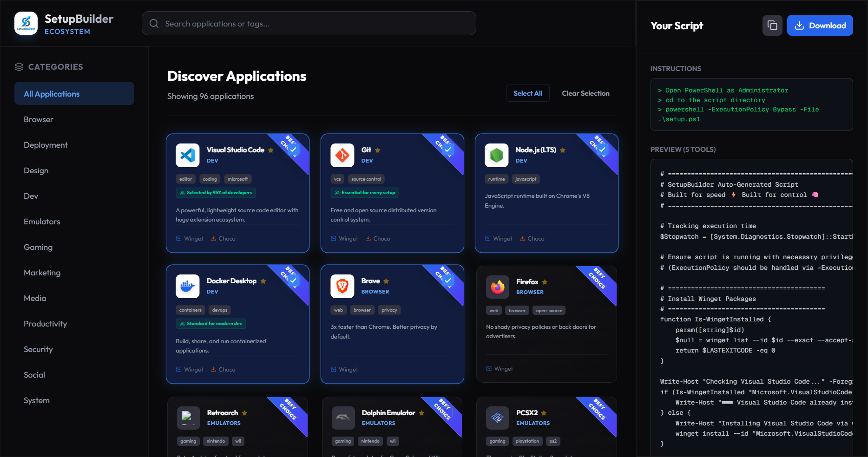868x457 pixels.
Task: Click the search applications input field
Action: (309, 23)
